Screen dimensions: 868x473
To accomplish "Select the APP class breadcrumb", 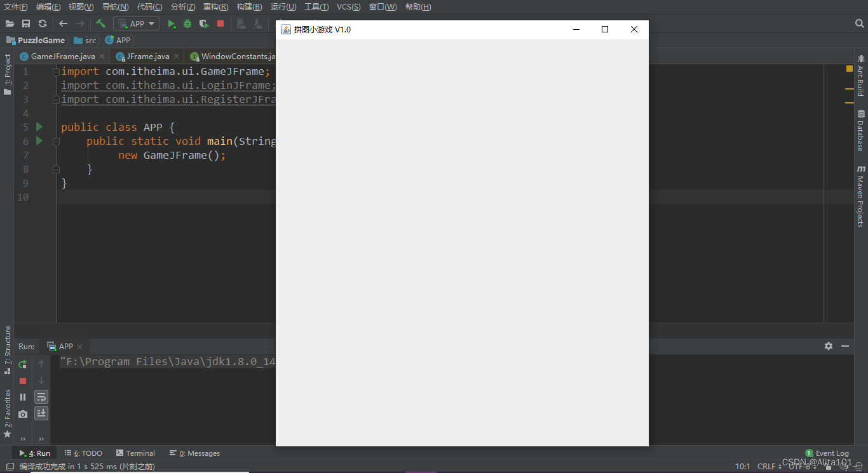I will [118, 40].
